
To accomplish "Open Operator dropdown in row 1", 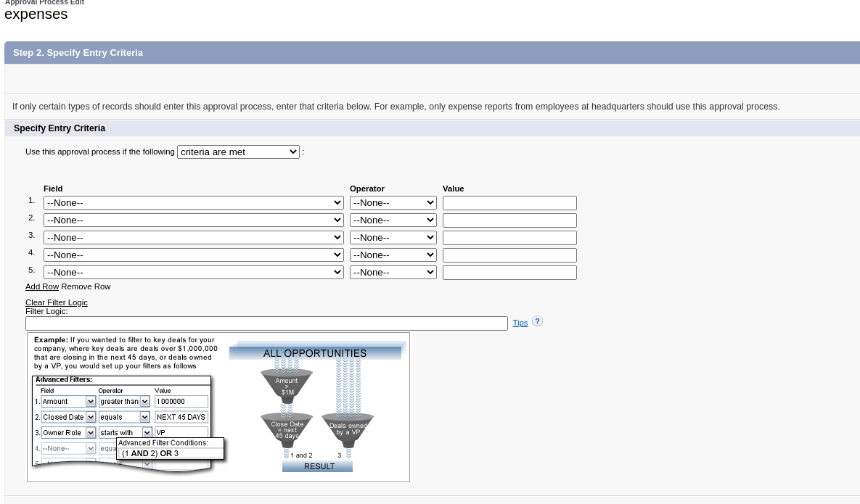I will [x=393, y=203].
